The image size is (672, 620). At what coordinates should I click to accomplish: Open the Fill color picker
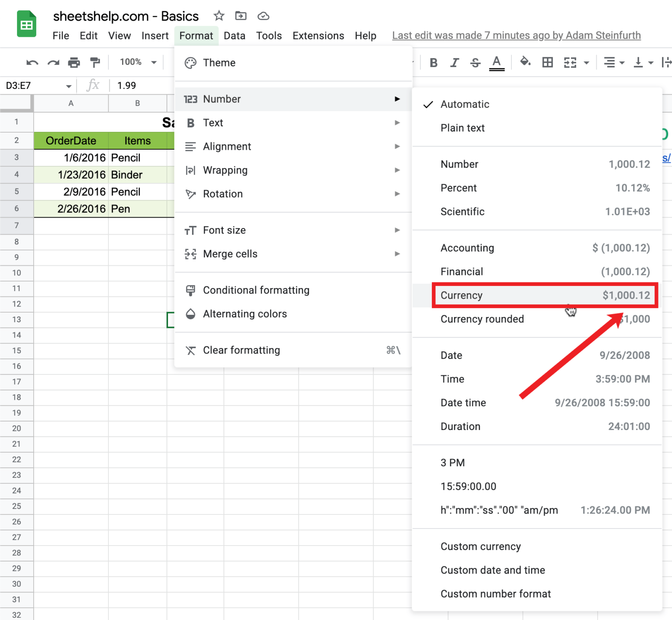(x=525, y=62)
